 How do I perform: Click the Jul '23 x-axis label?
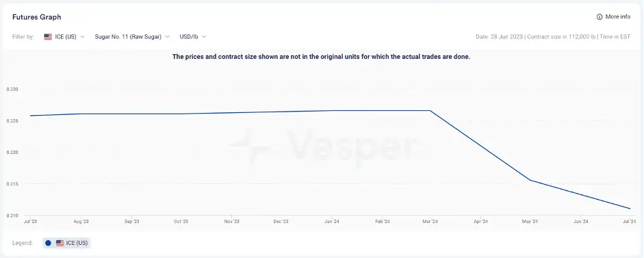[30, 222]
